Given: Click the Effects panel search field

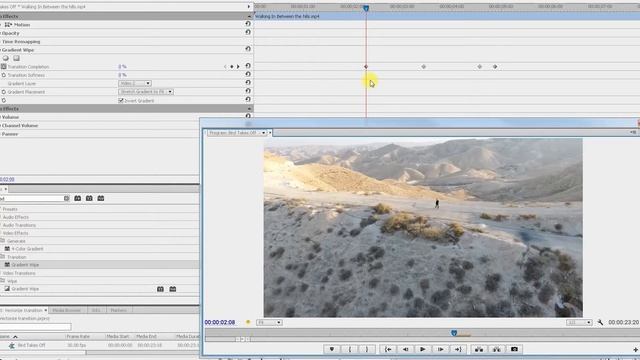Looking at the screenshot, I should (x=32, y=198).
